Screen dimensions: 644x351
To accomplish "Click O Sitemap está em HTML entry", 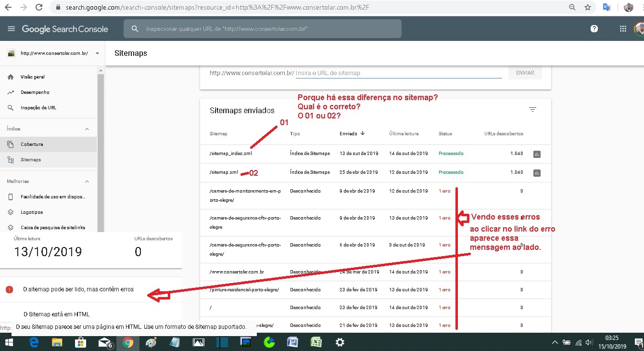I will 56,314.
